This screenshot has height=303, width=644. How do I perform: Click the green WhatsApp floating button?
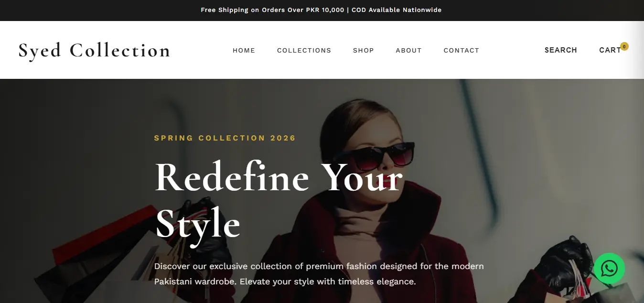point(610,269)
